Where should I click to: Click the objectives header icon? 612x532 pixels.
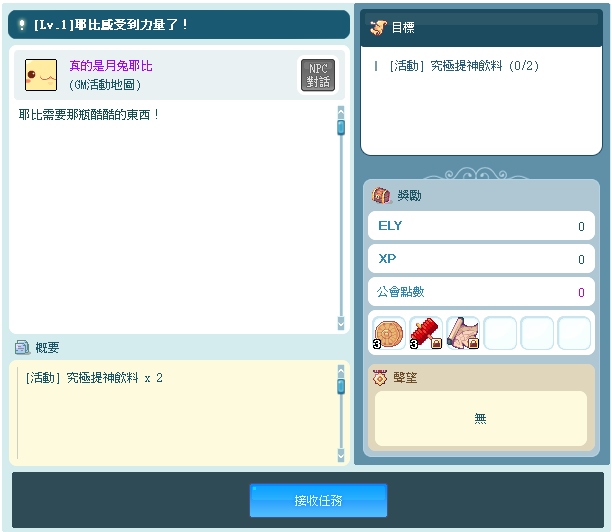pyautogui.click(x=378, y=28)
